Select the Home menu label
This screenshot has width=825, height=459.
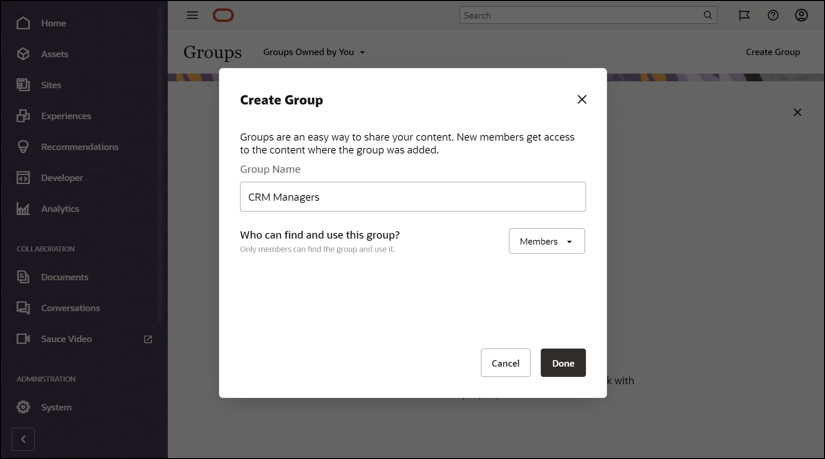54,23
